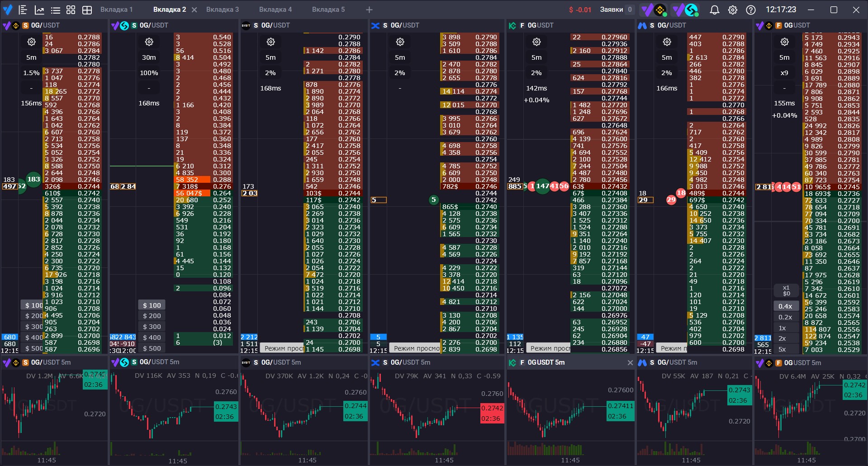Open the order book layout icon in toolbar

pos(23,10)
